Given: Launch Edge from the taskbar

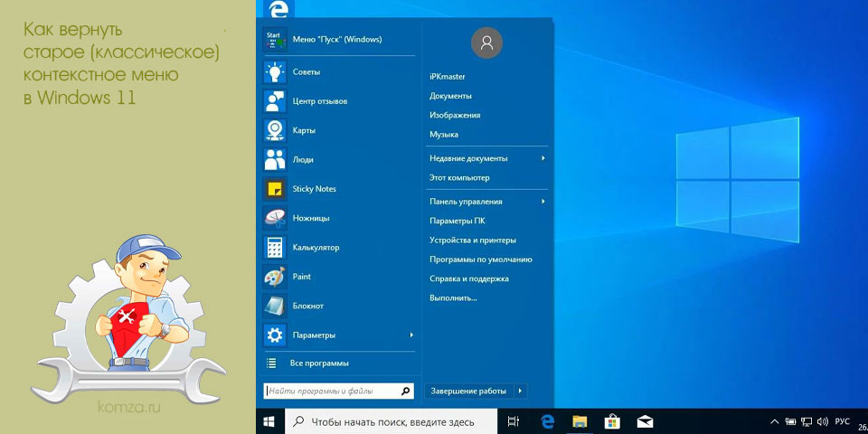Looking at the screenshot, I should click(x=548, y=422).
